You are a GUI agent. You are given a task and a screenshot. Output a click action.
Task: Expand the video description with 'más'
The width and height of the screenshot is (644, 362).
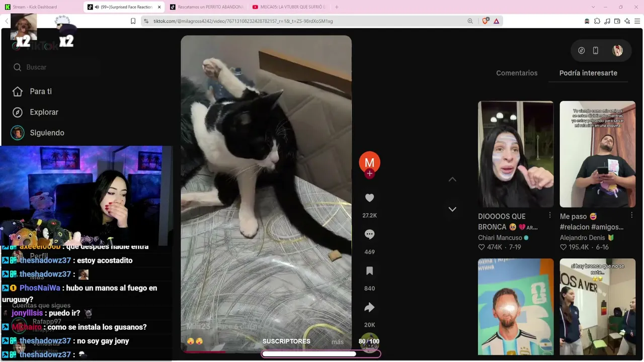click(x=338, y=342)
